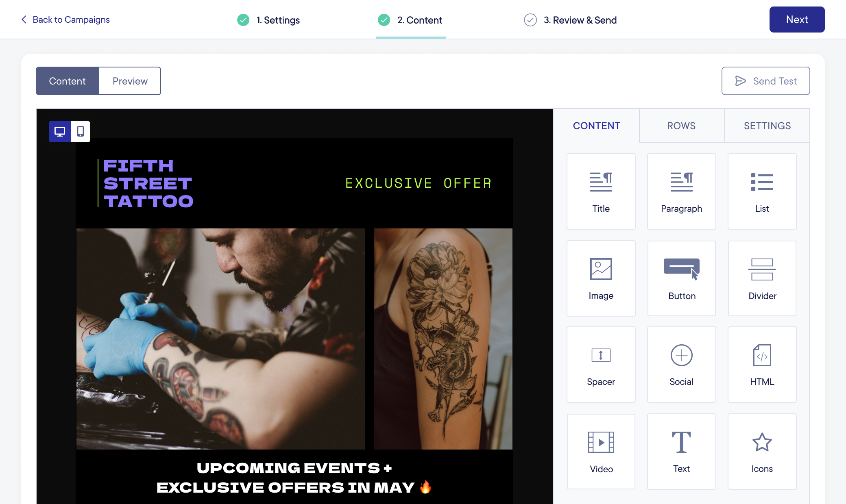This screenshot has width=846, height=504.
Task: Pick the List content block
Action: (x=762, y=191)
